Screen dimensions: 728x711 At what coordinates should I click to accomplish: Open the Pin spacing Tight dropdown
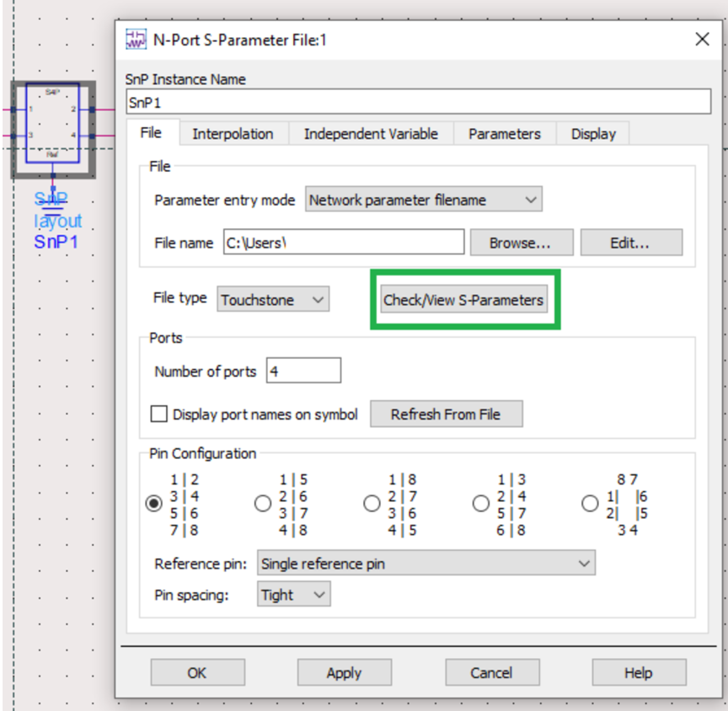click(293, 594)
